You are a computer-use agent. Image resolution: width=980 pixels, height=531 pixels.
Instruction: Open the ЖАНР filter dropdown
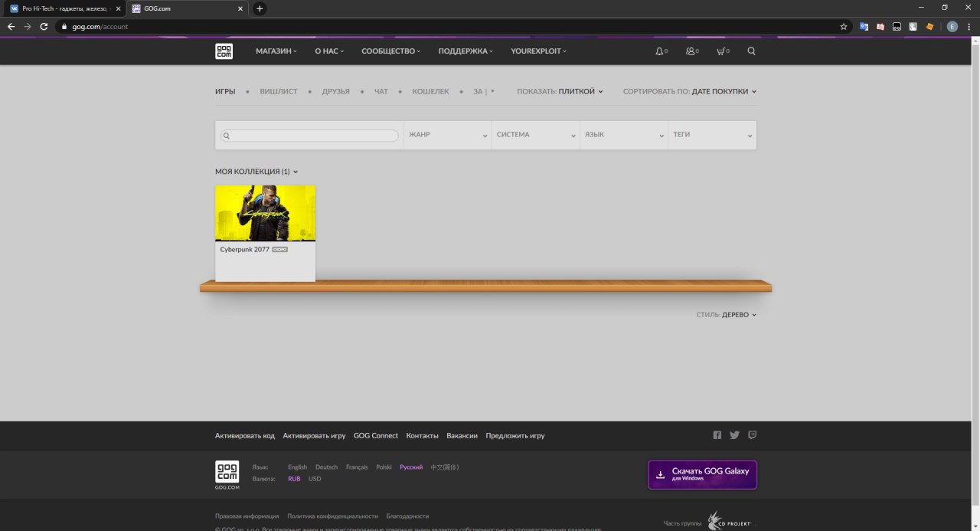447,135
